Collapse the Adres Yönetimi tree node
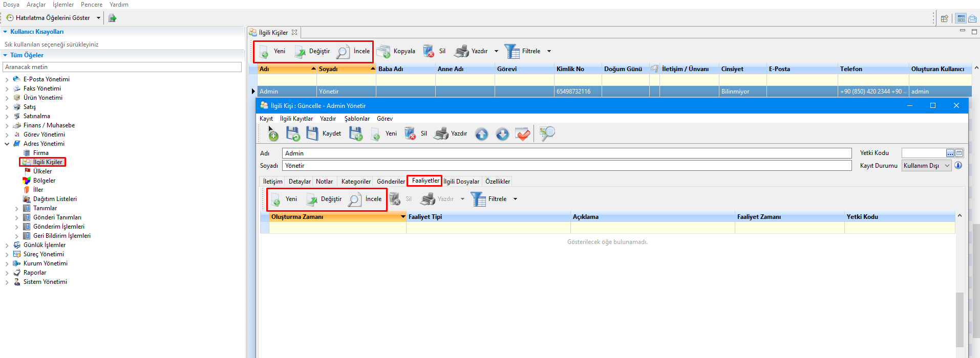 (7, 144)
